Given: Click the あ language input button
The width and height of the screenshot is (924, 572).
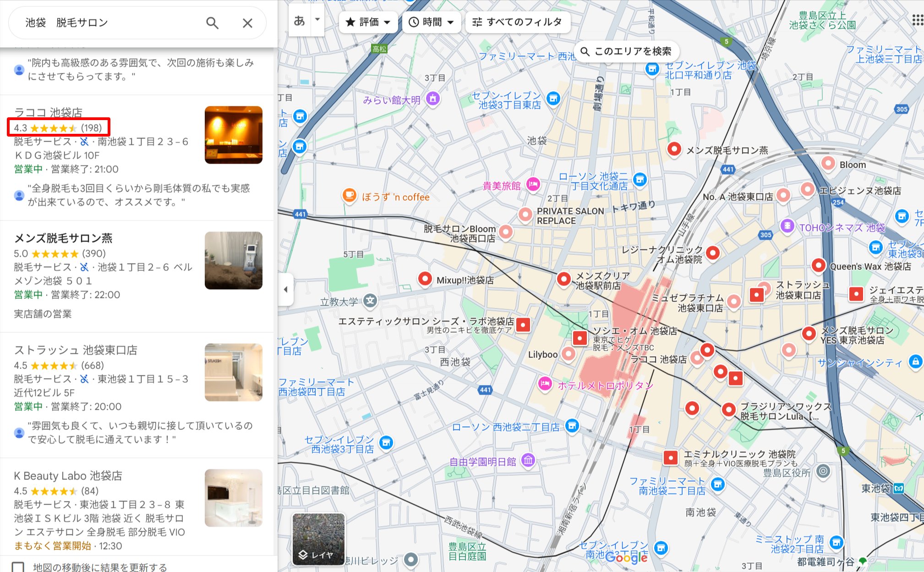Looking at the screenshot, I should tap(300, 21).
